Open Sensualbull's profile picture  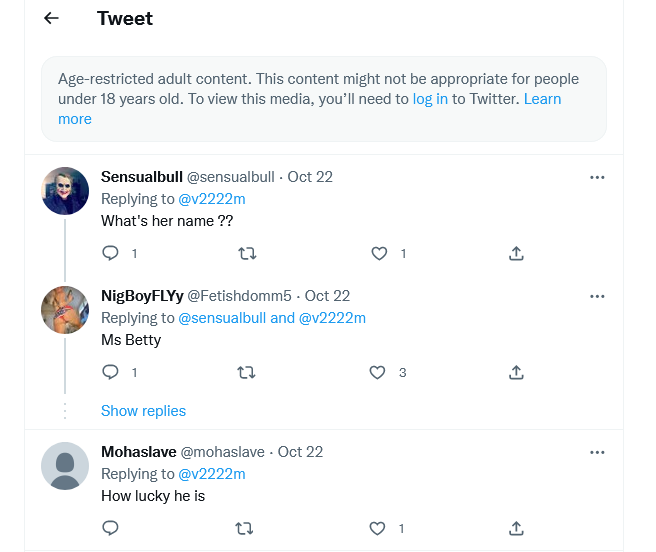coord(65,191)
